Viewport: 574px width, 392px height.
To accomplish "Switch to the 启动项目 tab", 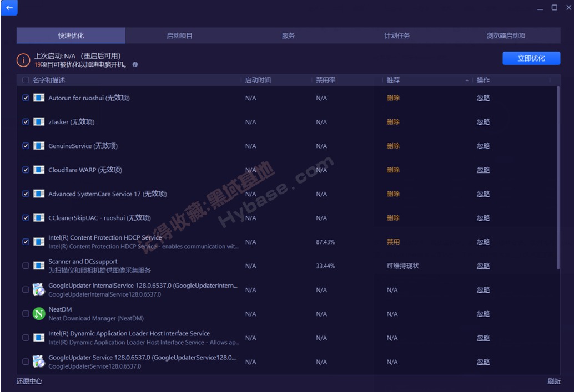I will point(179,35).
